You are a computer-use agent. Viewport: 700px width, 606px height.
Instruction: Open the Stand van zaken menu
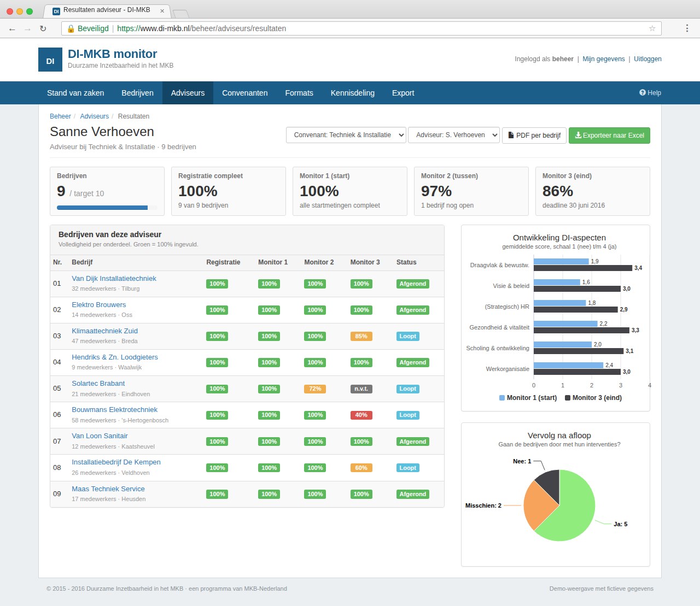(x=75, y=93)
